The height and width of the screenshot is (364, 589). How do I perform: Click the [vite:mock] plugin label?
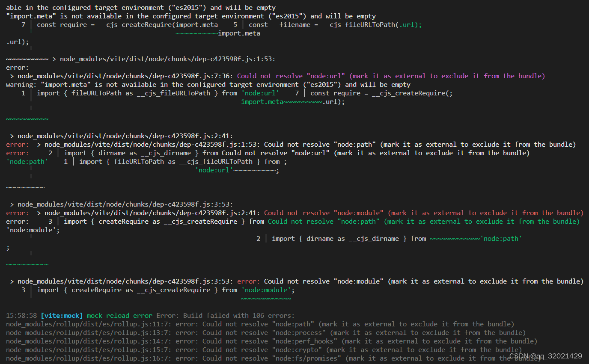coord(62,315)
